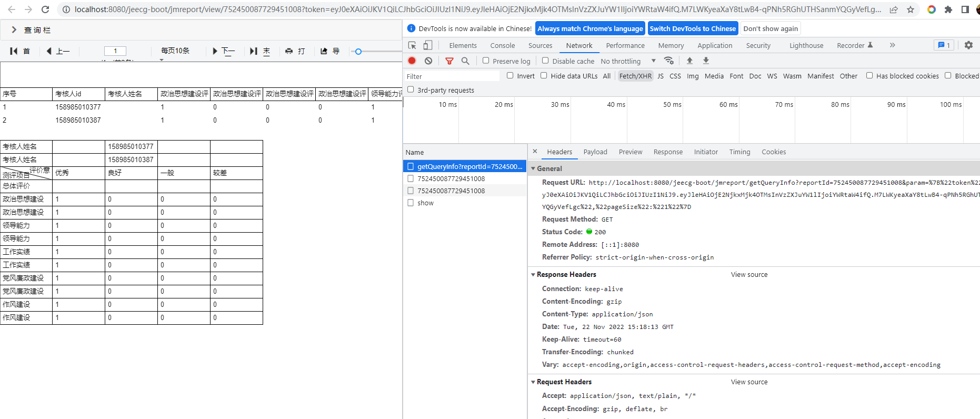Screen dimensions: 980x419
Task: Switch to the Console tab
Action: pos(503,46)
